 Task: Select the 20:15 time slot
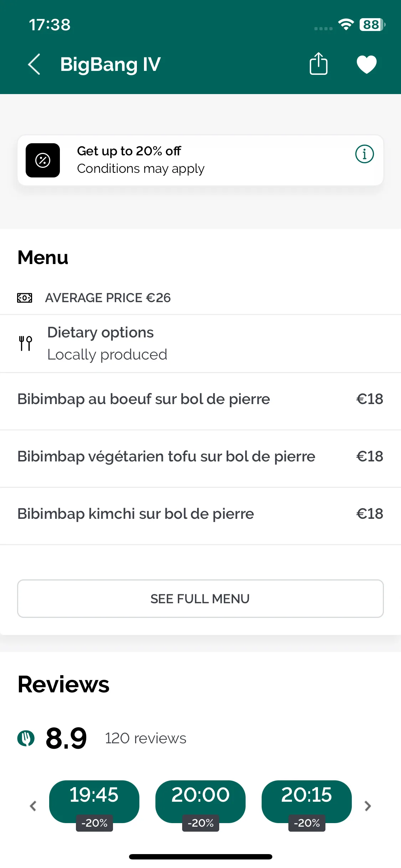(307, 802)
